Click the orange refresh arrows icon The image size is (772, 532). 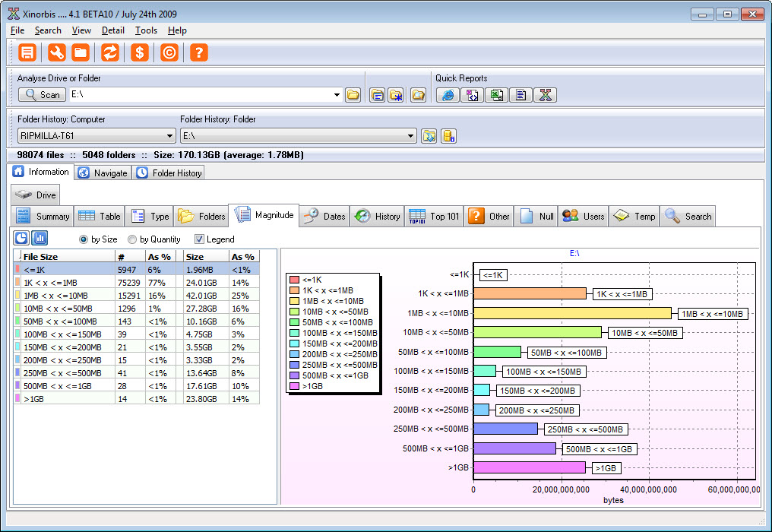[110, 52]
